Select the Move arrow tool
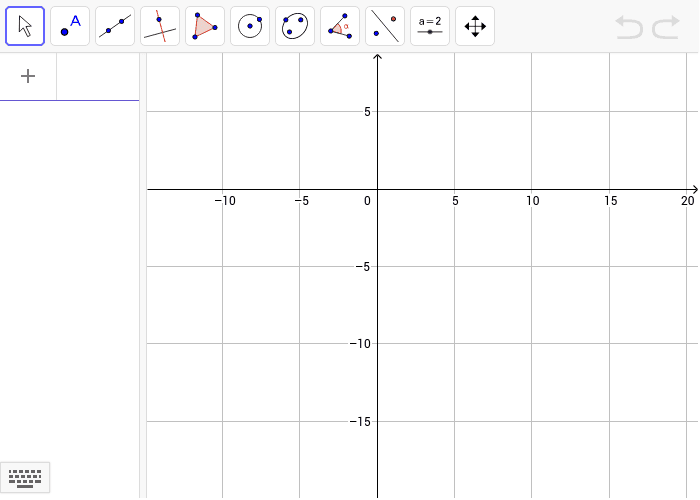Screen dimensions: 700x500 tap(25, 26)
